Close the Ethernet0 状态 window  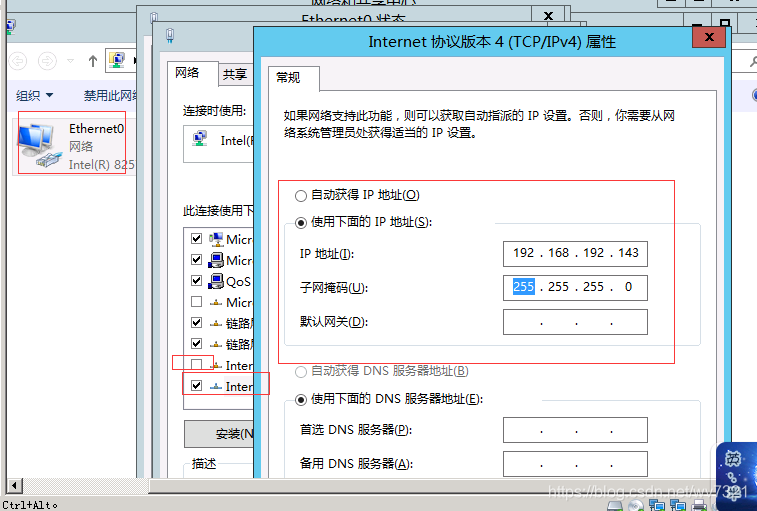(x=548, y=16)
